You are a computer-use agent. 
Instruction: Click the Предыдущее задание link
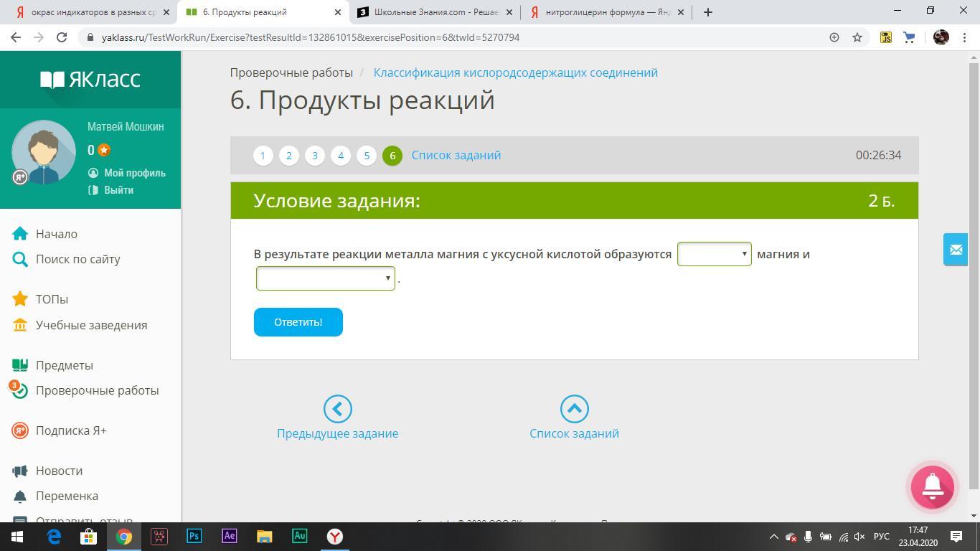click(x=337, y=433)
